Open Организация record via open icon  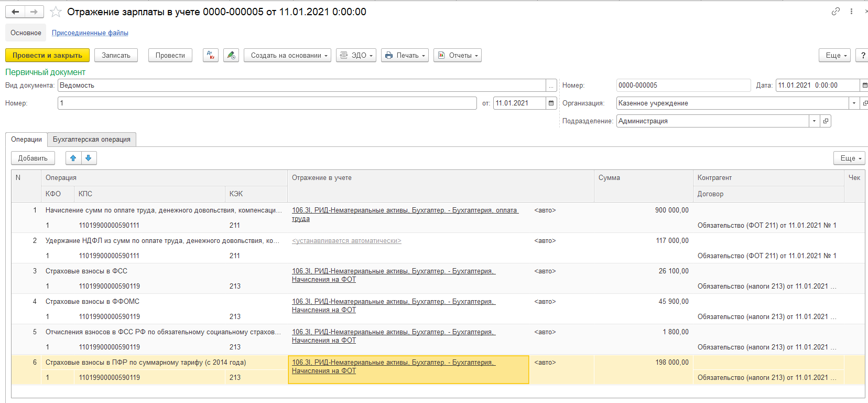(864, 103)
